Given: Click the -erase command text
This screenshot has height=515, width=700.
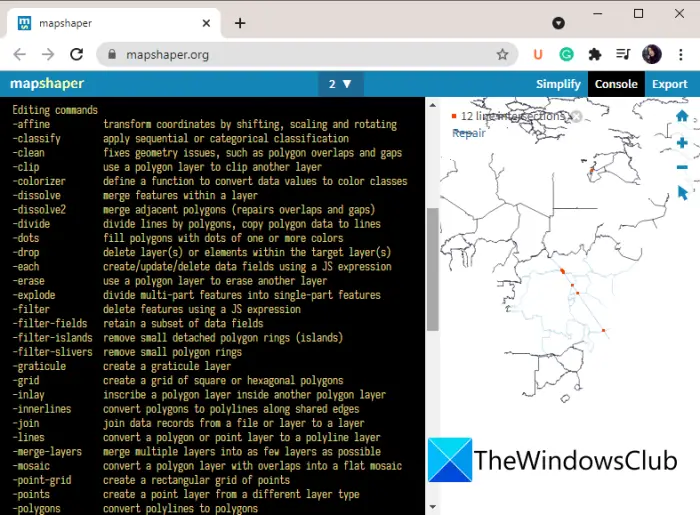Looking at the screenshot, I should point(29,281).
